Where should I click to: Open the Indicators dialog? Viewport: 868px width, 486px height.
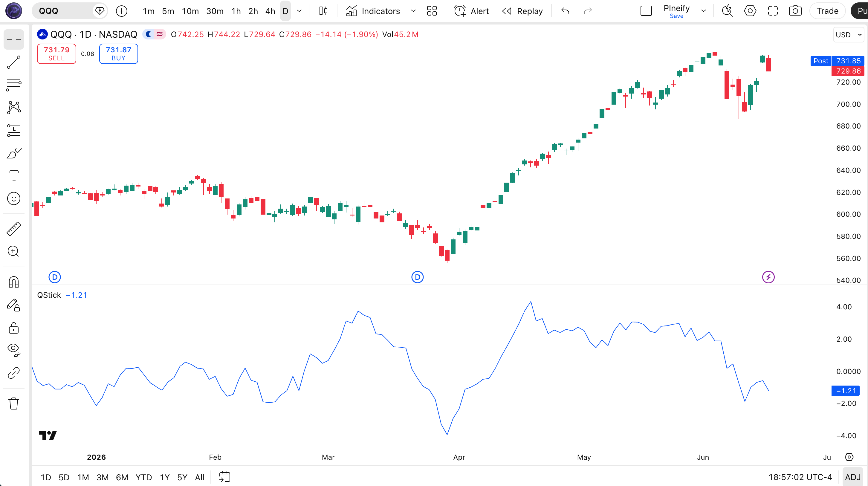373,11
